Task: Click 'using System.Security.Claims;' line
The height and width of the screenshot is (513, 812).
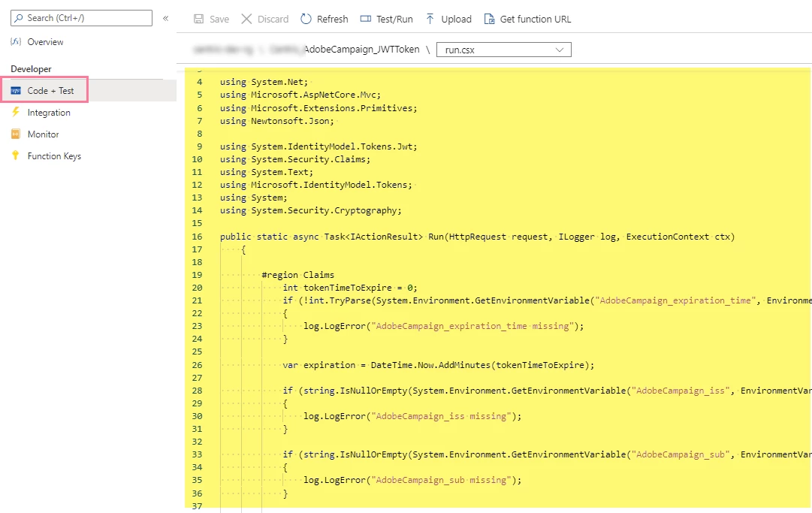Action: pos(295,159)
